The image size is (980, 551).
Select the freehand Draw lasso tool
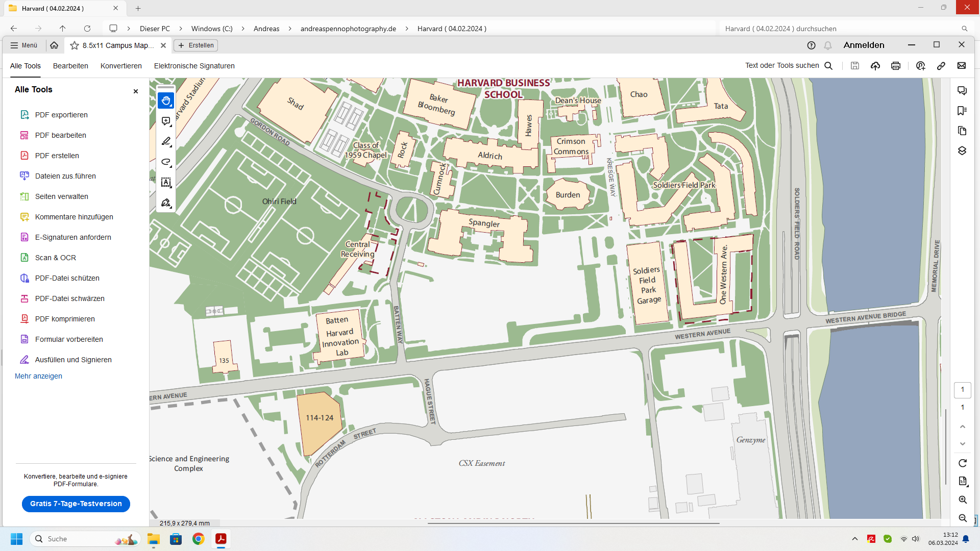click(166, 162)
